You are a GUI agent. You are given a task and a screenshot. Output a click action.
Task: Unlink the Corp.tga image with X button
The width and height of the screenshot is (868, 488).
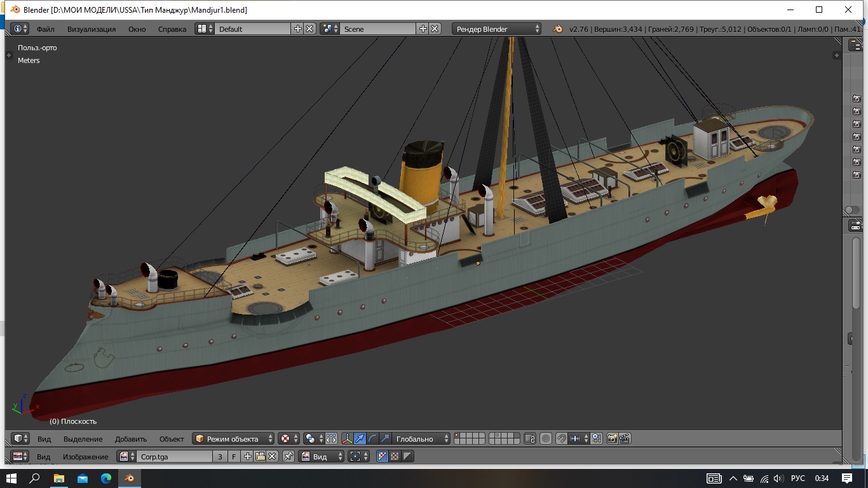click(272, 456)
